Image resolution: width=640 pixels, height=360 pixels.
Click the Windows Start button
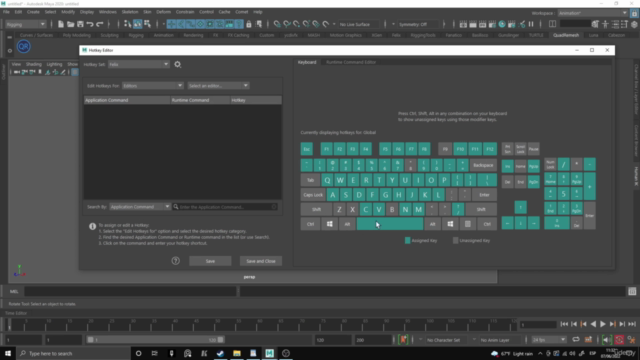tap(8, 353)
